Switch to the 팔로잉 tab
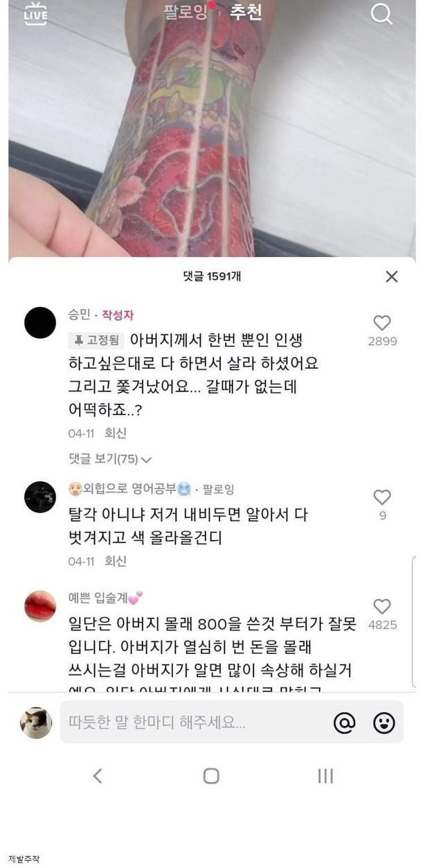 click(186, 12)
